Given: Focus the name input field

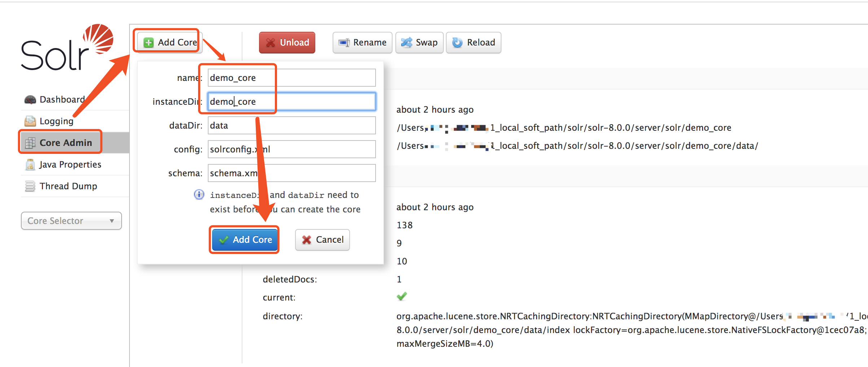Looking at the screenshot, I should click(291, 78).
